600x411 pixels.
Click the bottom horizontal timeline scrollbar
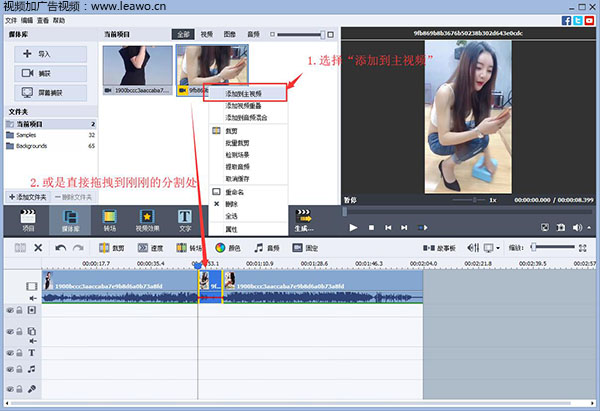click(x=290, y=403)
